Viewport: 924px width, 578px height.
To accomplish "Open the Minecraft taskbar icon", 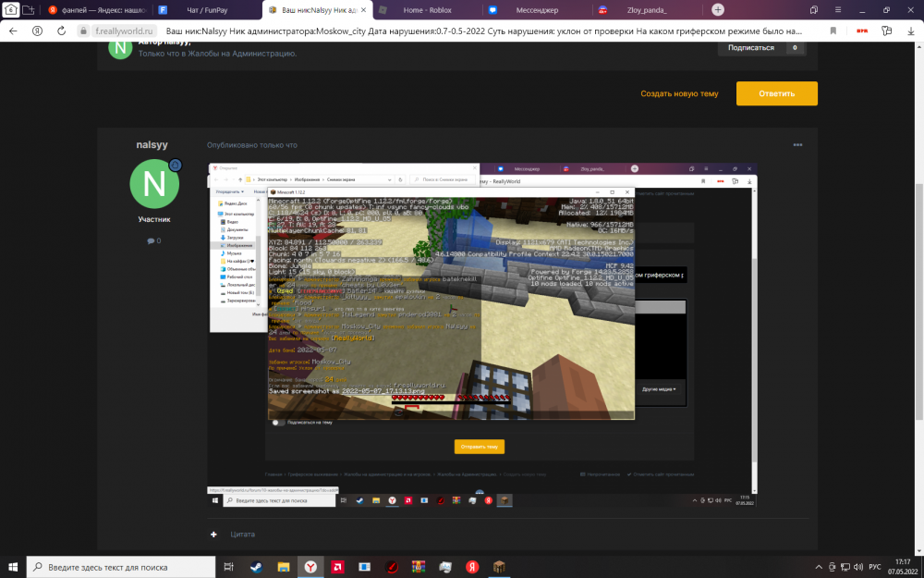I will click(x=499, y=567).
